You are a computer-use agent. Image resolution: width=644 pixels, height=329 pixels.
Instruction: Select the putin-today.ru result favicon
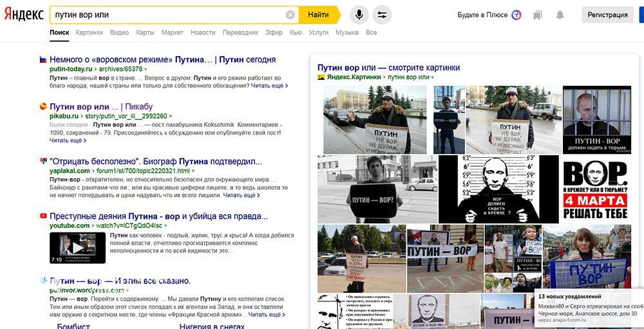pyautogui.click(x=43, y=60)
